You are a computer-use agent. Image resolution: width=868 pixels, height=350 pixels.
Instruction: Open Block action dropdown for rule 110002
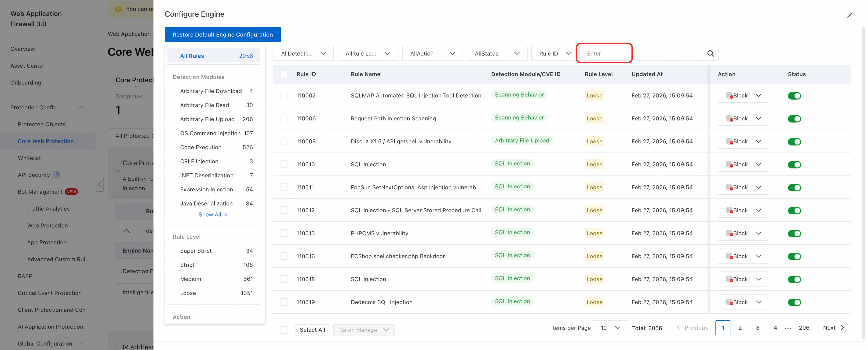point(743,96)
